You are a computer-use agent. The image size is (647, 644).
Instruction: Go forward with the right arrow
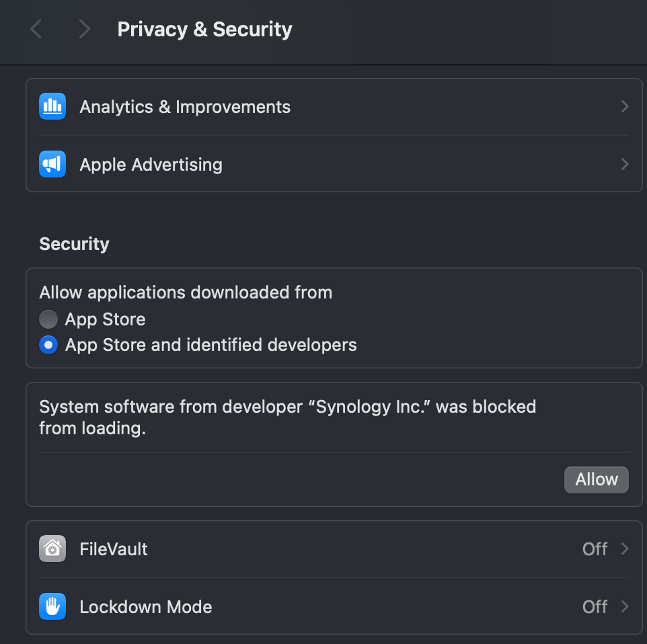(84, 29)
